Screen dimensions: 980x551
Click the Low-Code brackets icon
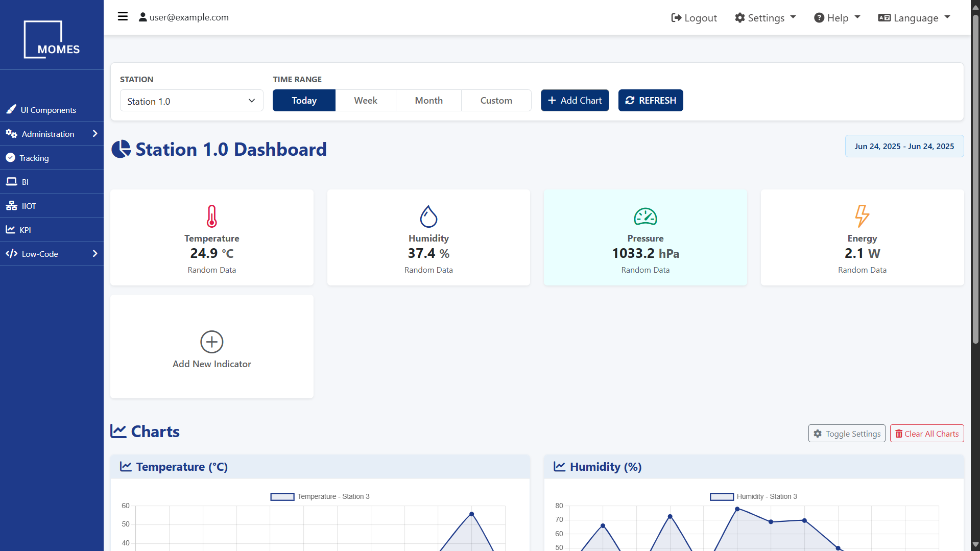tap(11, 253)
